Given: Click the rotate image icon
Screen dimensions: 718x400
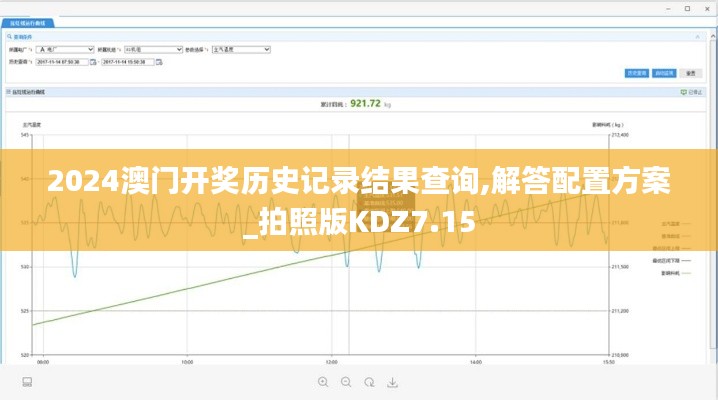Looking at the screenshot, I should click(x=369, y=382).
